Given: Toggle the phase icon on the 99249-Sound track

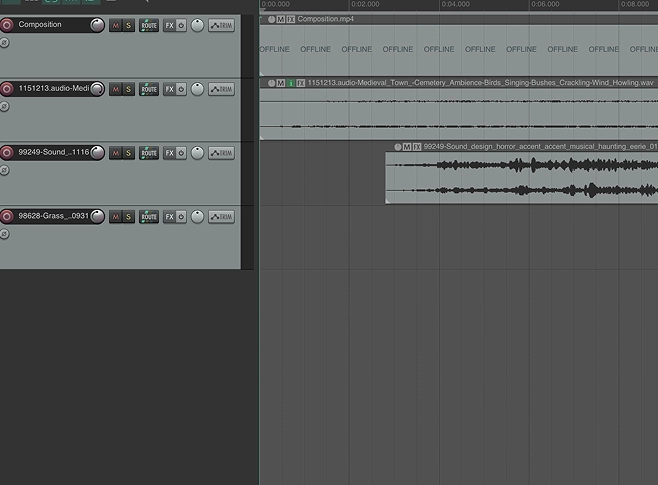Looking at the screenshot, I should click(x=4, y=170).
